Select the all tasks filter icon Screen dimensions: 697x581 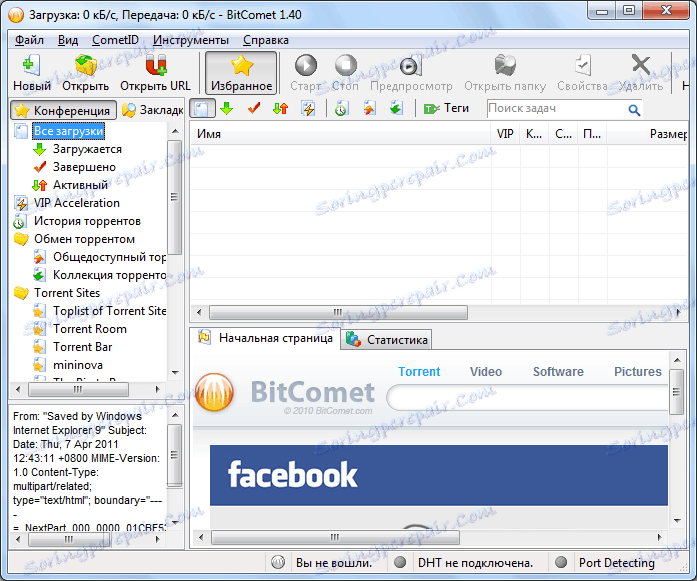point(202,108)
